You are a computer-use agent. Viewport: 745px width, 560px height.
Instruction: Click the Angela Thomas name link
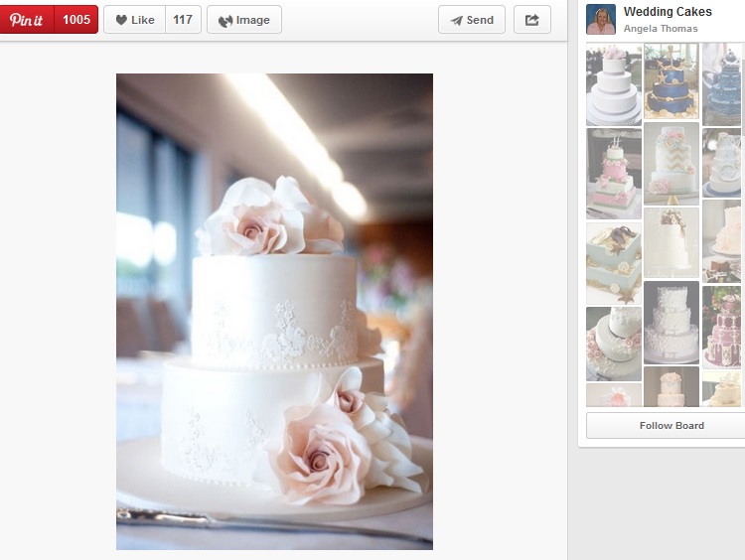(661, 29)
